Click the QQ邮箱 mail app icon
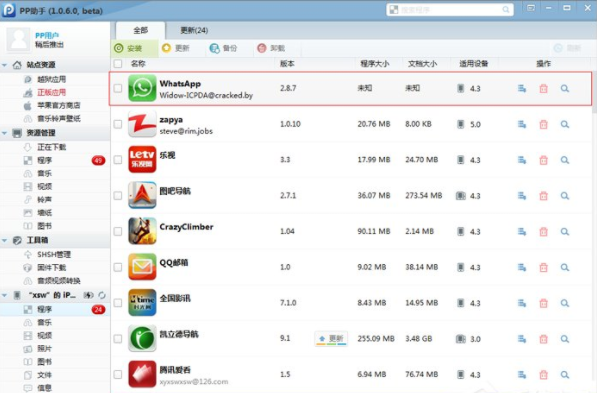 [142, 267]
